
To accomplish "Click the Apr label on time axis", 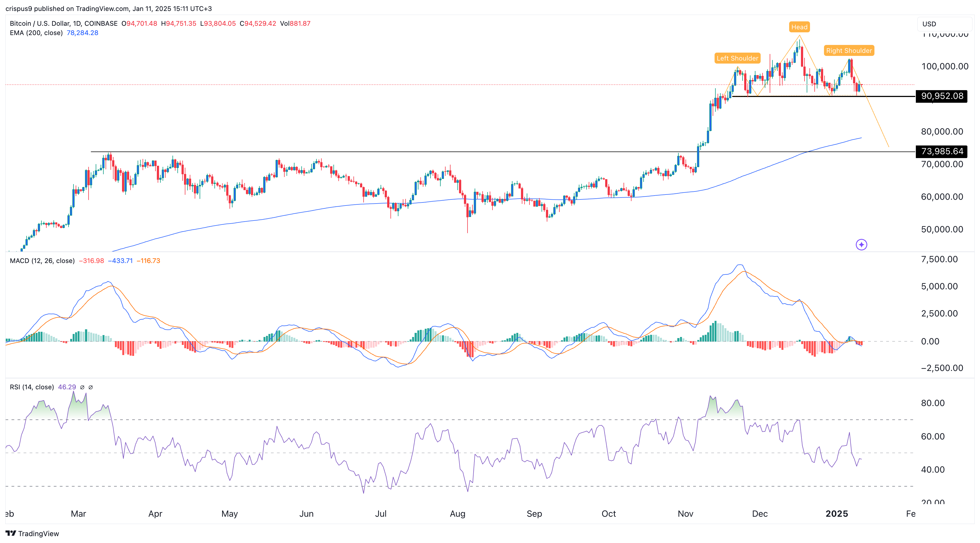I will [x=155, y=514].
